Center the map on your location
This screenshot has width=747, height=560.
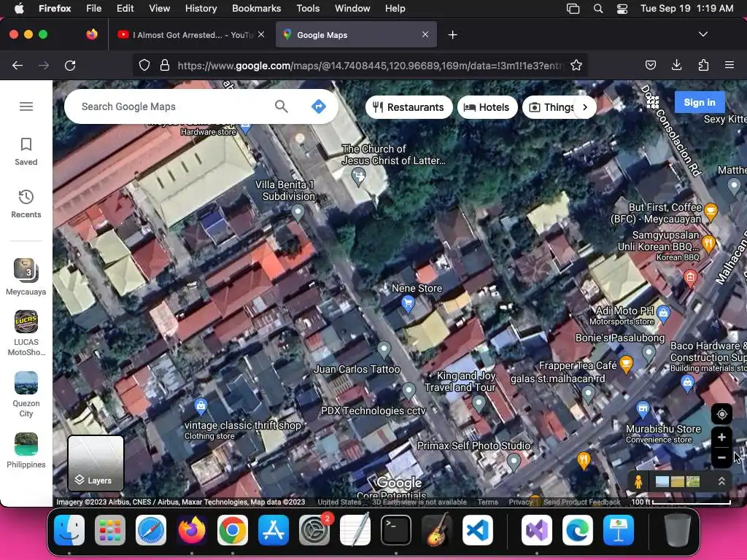click(x=721, y=414)
